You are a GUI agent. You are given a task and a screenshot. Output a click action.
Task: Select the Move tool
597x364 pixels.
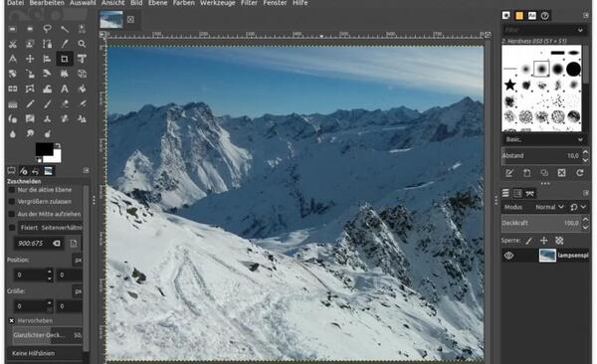(30, 59)
